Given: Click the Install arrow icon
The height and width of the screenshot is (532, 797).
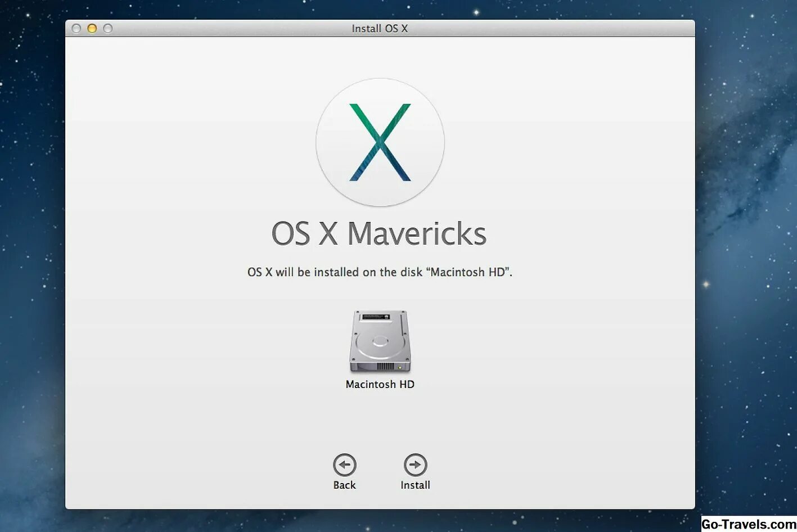Looking at the screenshot, I should (415, 465).
